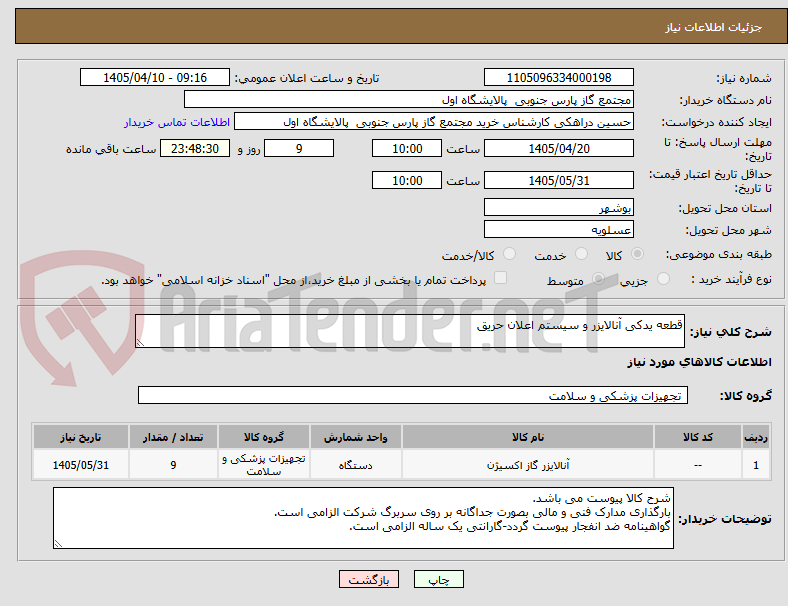Click the announcement date field 1405/04/10 - 09:16

[x=155, y=78]
